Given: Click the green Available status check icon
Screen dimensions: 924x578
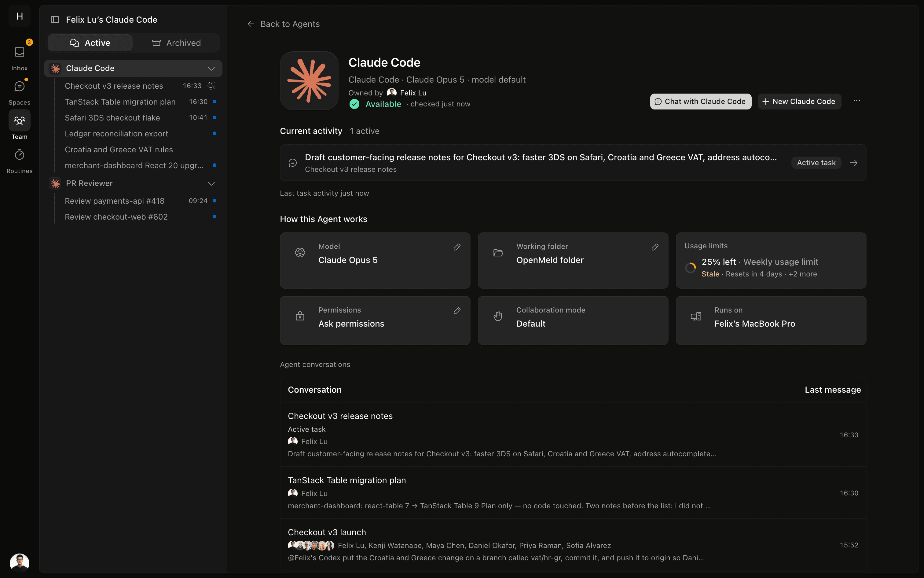Looking at the screenshot, I should point(354,104).
